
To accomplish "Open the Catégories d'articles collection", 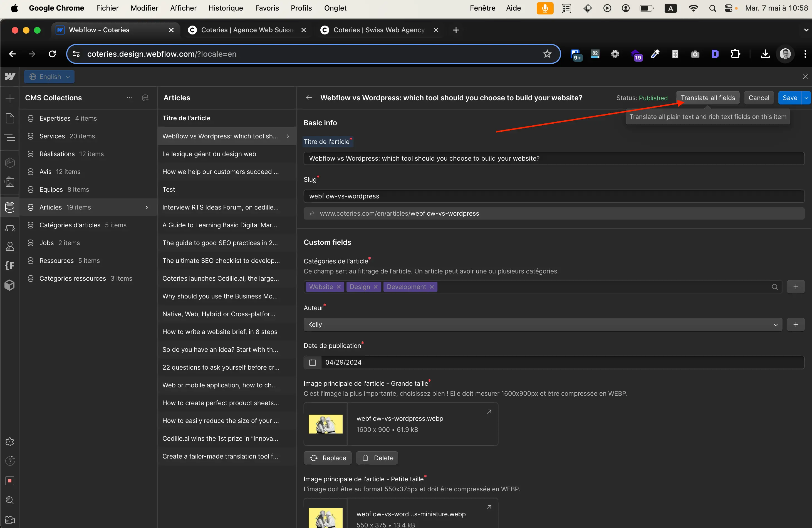I will (88, 225).
